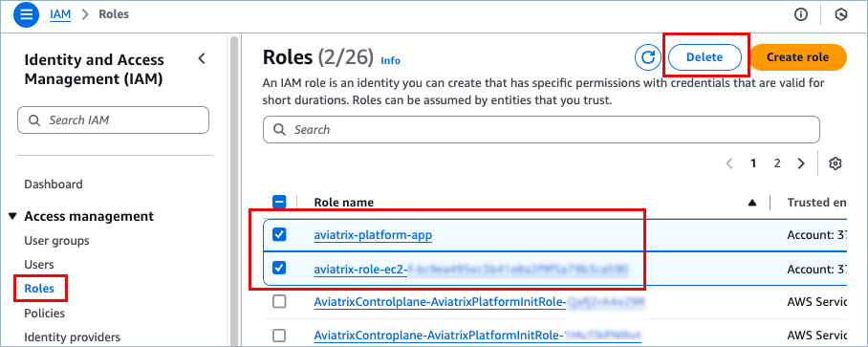Click the roles Search field
This screenshot has width=868, height=347.
point(541,129)
